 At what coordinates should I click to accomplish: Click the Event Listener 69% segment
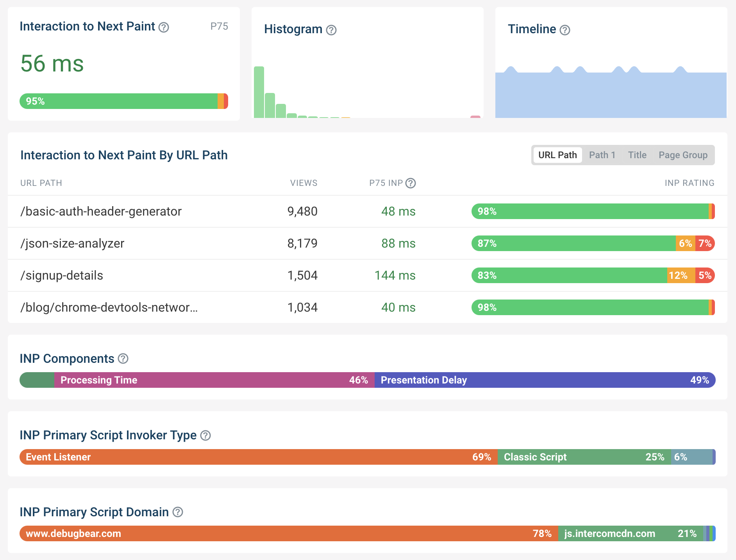(258, 457)
